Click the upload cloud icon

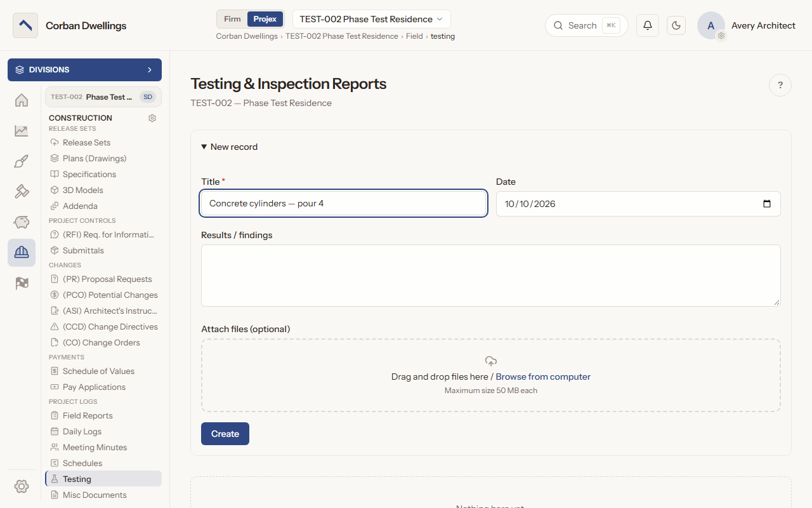491,361
